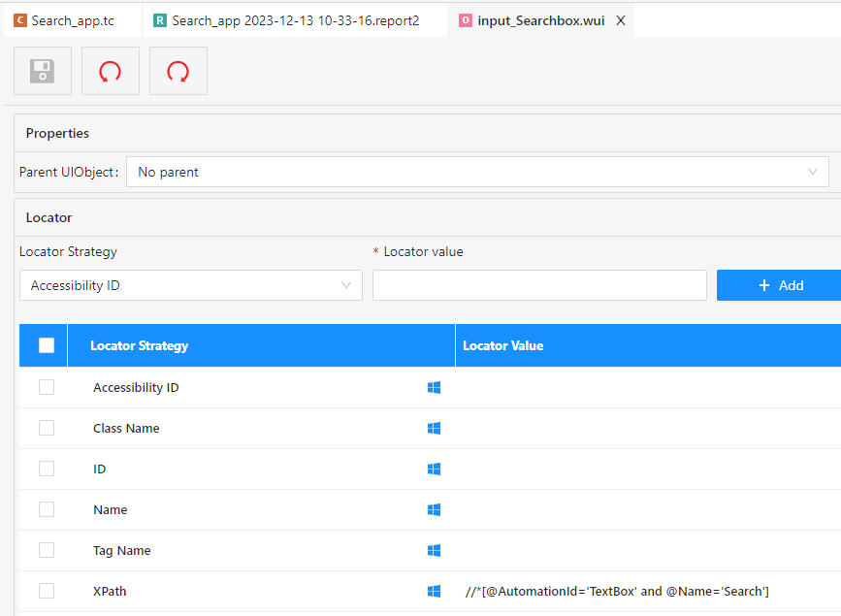Image resolution: width=841 pixels, height=616 pixels.
Task: Click the Name row label
Action: pyautogui.click(x=110, y=509)
